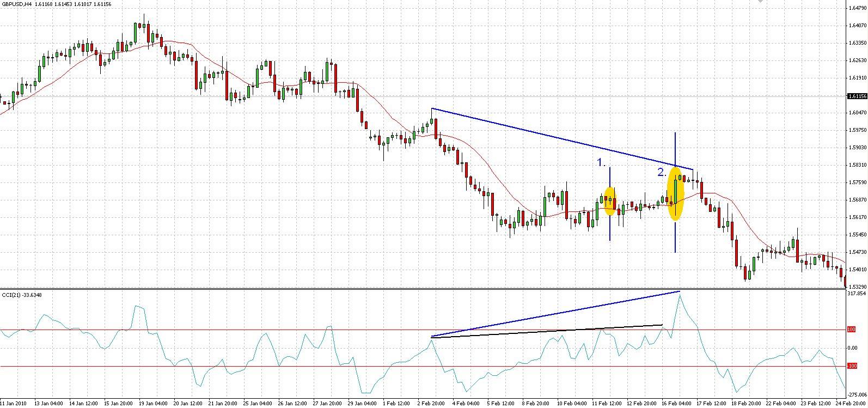Viewport: 868px width, 408px height.
Task: Click the 1.61910 price axis label
Action: tap(857, 78)
